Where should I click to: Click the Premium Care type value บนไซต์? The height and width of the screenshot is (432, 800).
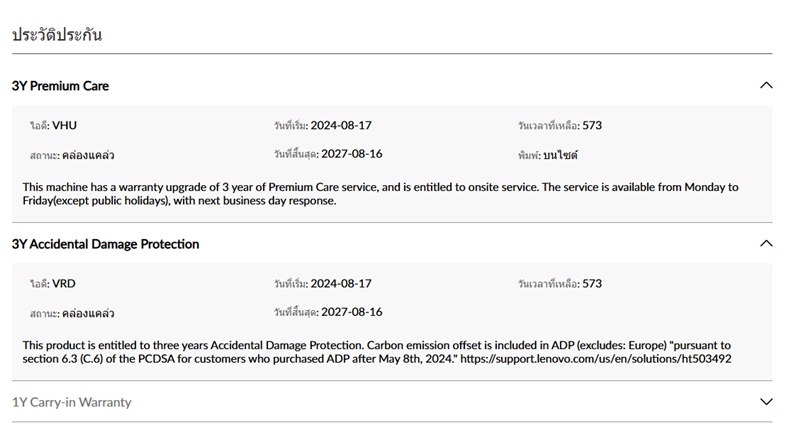click(x=560, y=155)
